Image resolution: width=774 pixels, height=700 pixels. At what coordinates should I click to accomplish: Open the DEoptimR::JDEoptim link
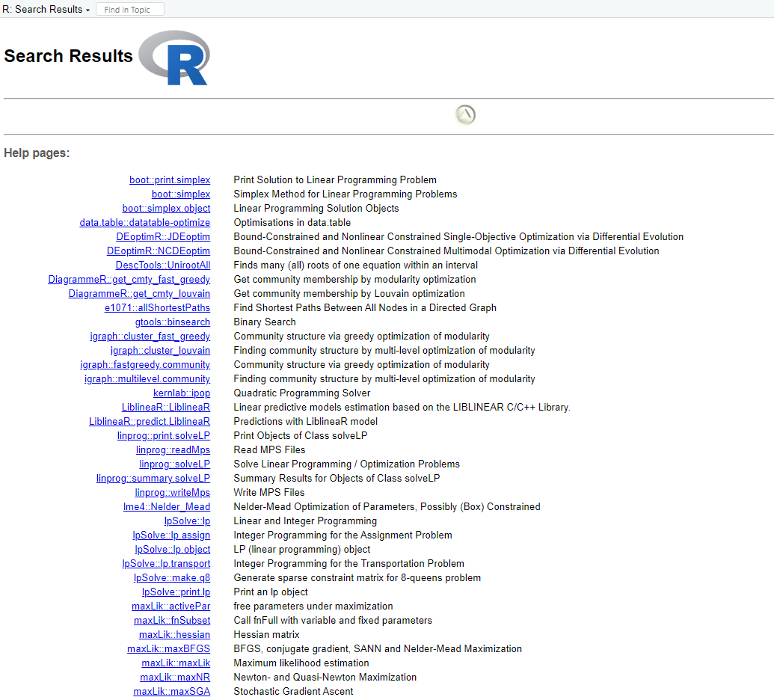coord(158,237)
